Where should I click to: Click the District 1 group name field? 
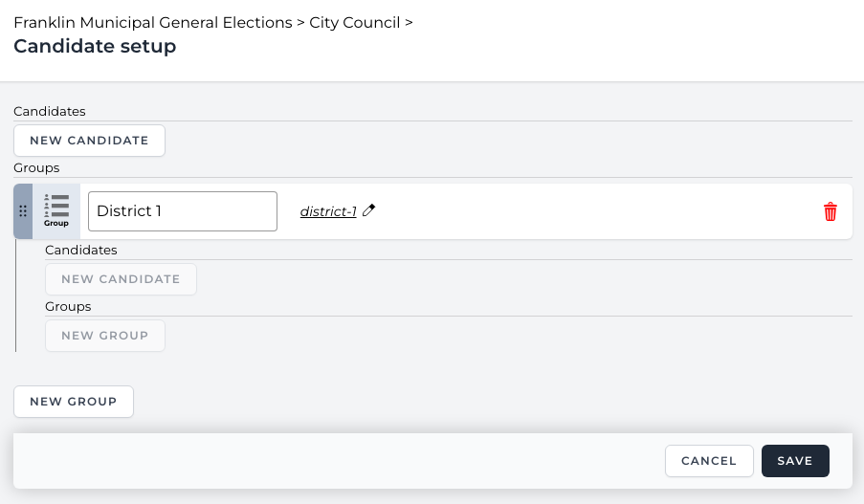pos(182,211)
